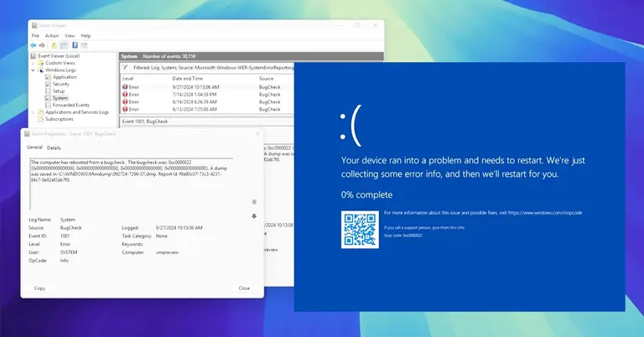Click the Level column header

pos(127,79)
